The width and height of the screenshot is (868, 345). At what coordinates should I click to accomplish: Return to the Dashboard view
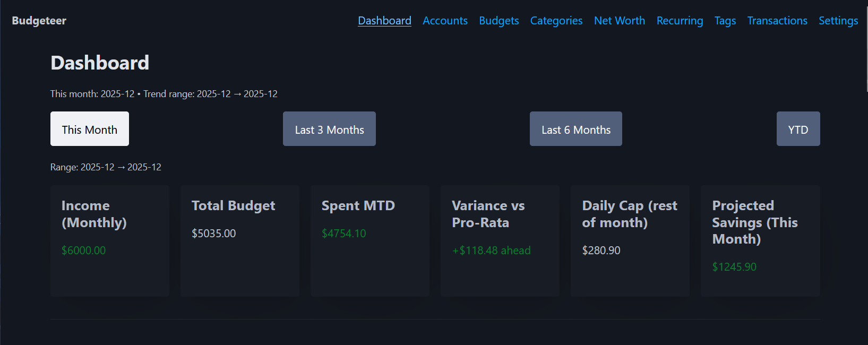tap(384, 21)
